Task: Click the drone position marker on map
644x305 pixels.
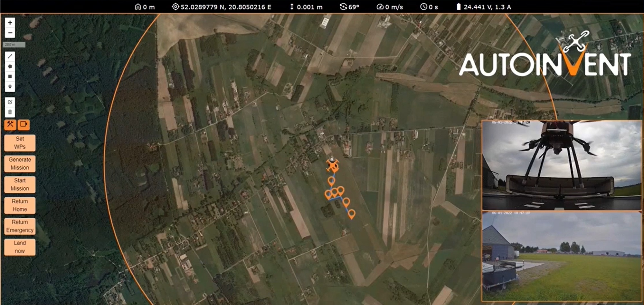Action: [332, 165]
